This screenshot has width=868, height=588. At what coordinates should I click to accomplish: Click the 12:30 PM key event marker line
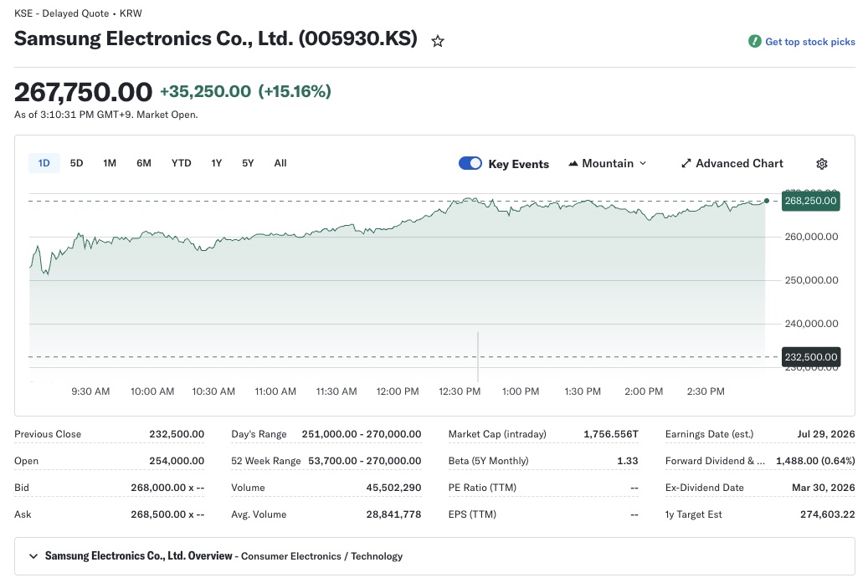pyautogui.click(x=478, y=357)
